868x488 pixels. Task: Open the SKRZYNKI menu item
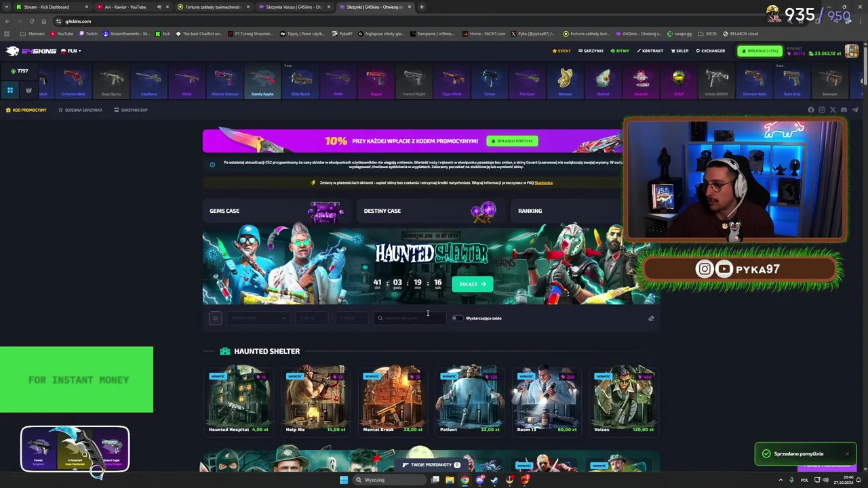[x=591, y=51]
